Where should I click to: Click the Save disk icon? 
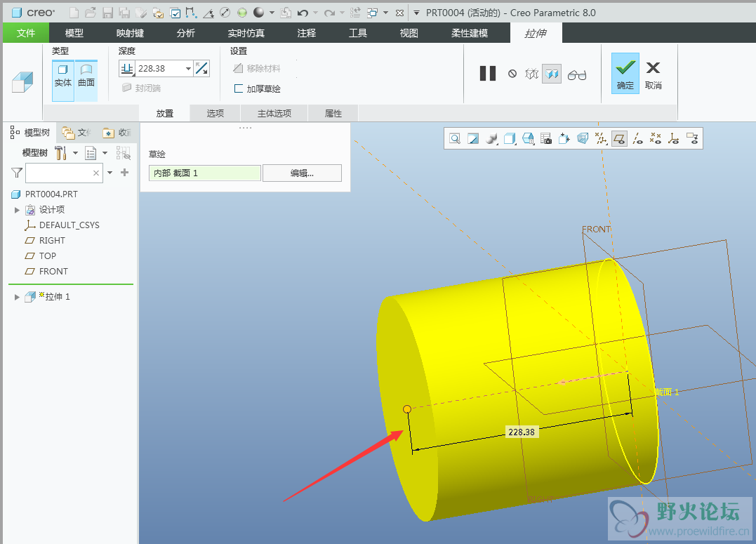pyautogui.click(x=107, y=13)
